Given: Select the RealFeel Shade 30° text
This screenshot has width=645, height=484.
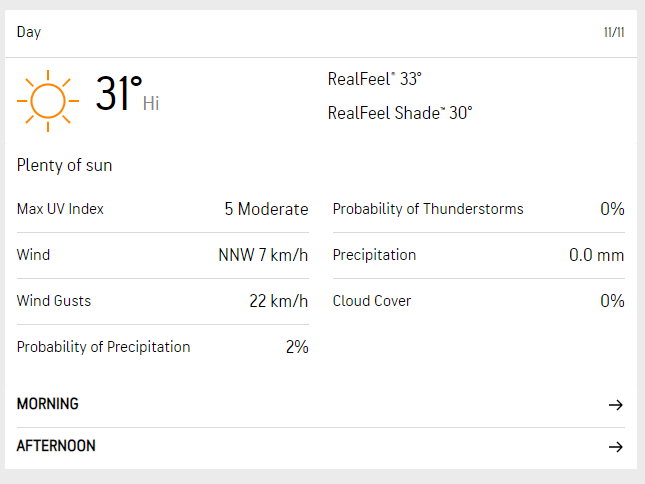Looking at the screenshot, I should tap(400, 113).
